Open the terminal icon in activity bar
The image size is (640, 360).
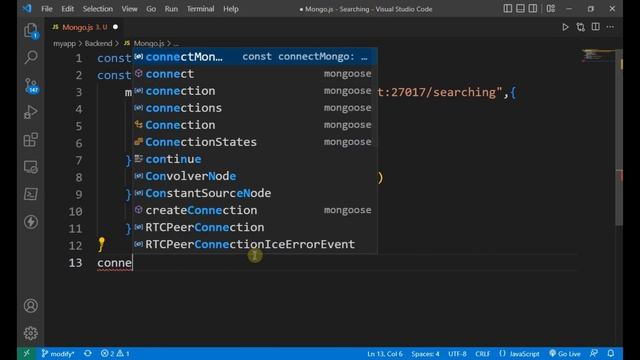[31, 194]
